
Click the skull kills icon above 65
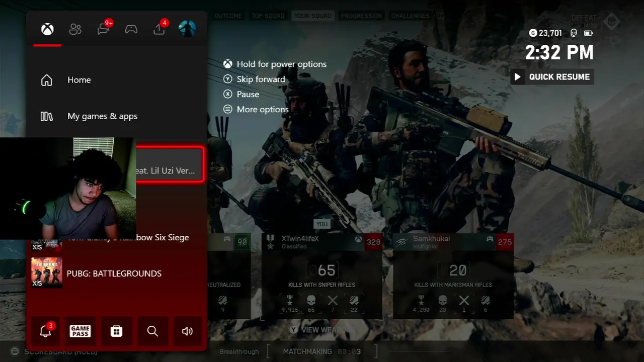(x=311, y=301)
